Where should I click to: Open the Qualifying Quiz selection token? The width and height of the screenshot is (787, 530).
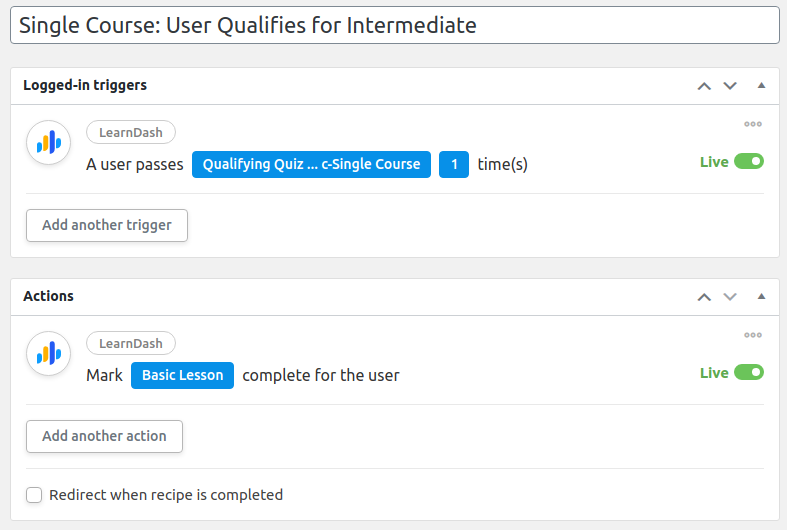pos(311,165)
